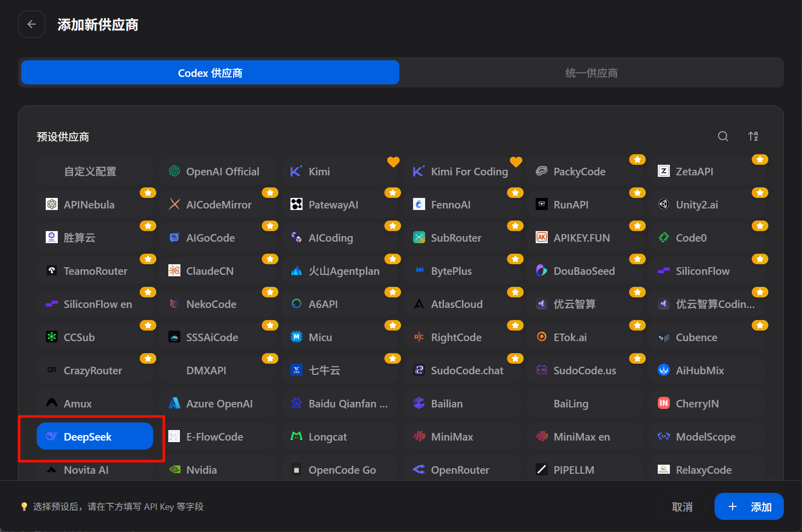Screen dimensions: 802x532
Task: Choose the Longcat provider
Action: point(340,437)
